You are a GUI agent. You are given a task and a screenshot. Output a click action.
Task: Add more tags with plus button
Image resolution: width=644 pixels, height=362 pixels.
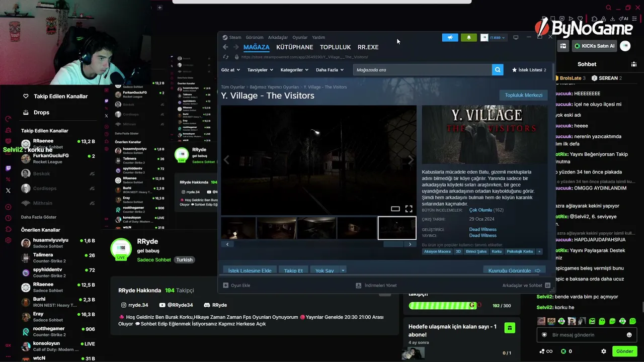click(539, 251)
